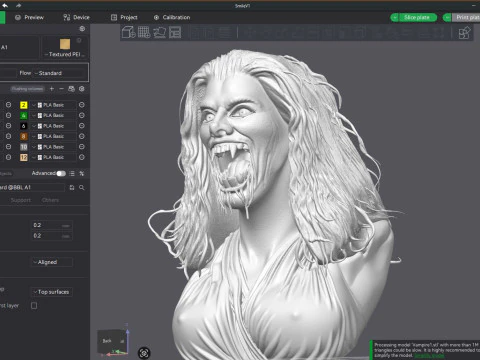Edit preset icon on filament 6 row
This screenshot has height=360, width=480.
point(82,126)
